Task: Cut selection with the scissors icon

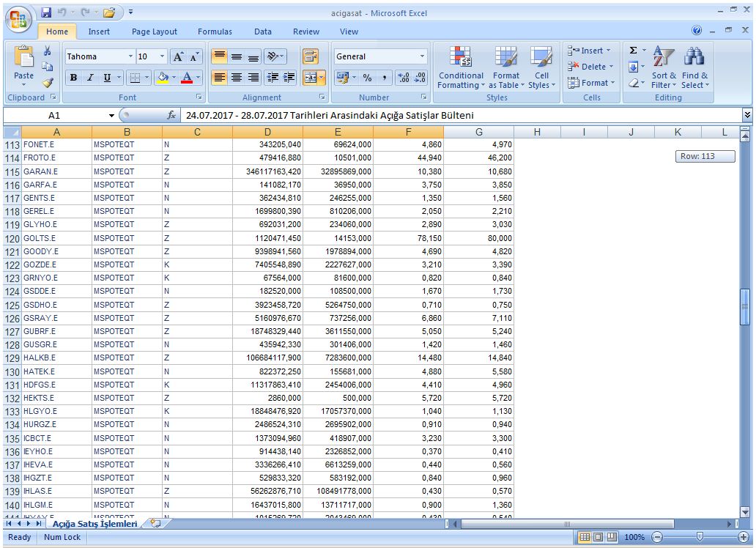Action: tap(47, 51)
